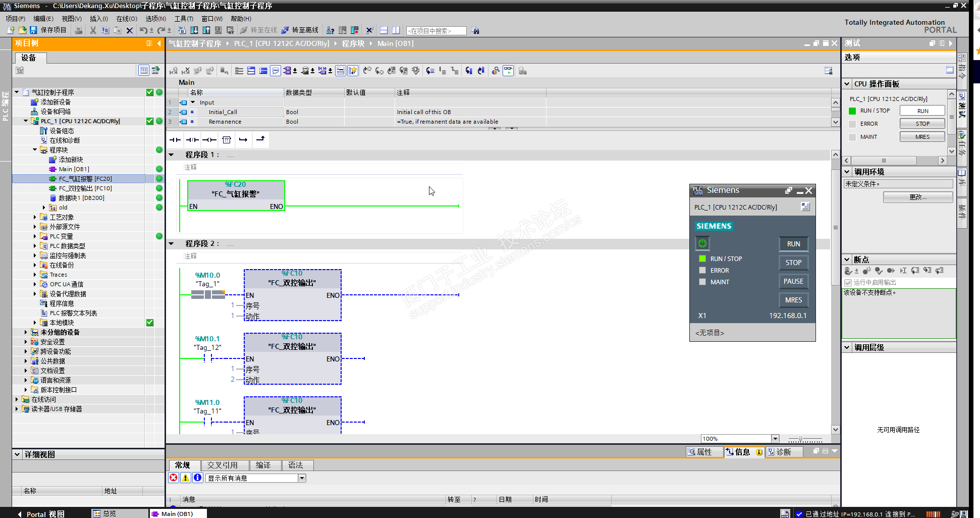
Task: Click the accessible devices icon
Action: 331,30
